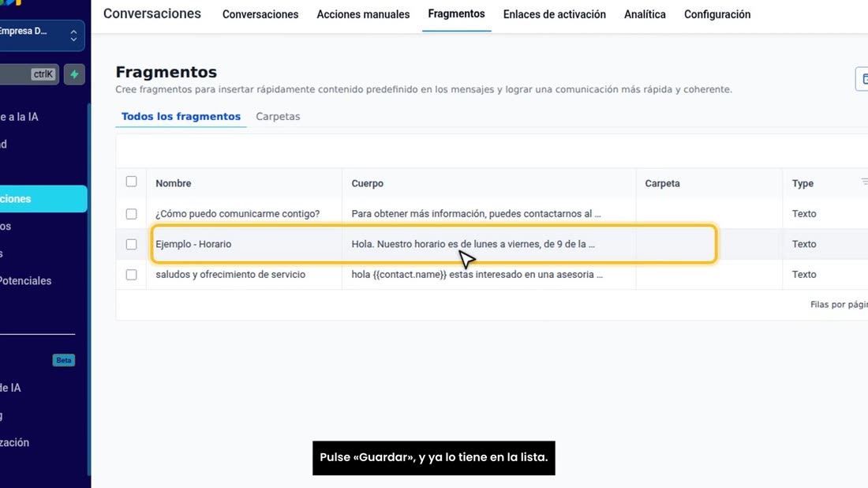Open the sidebar item ending in 'Potenciales'
This screenshot has width=868, height=488.
point(25,281)
